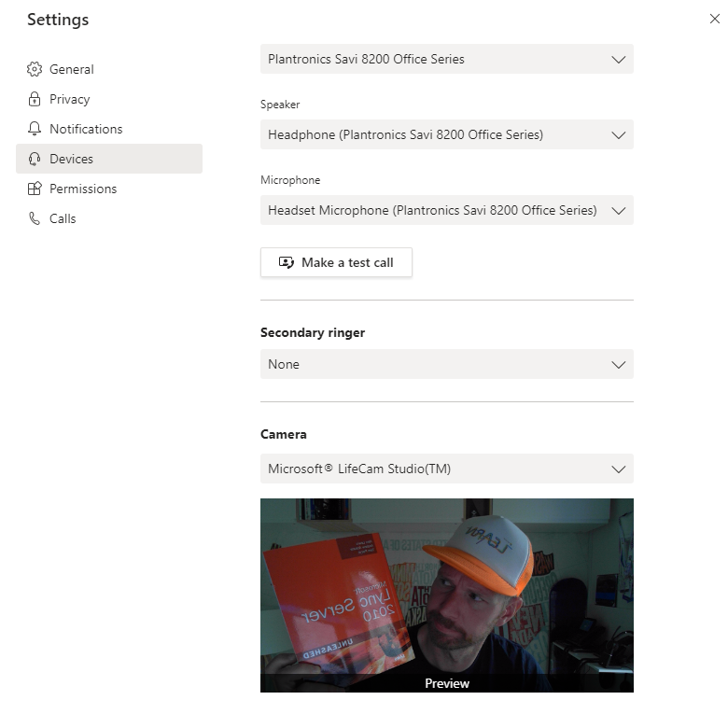Click the test call icon on button
Screen dimensions: 728x714
pos(286,262)
